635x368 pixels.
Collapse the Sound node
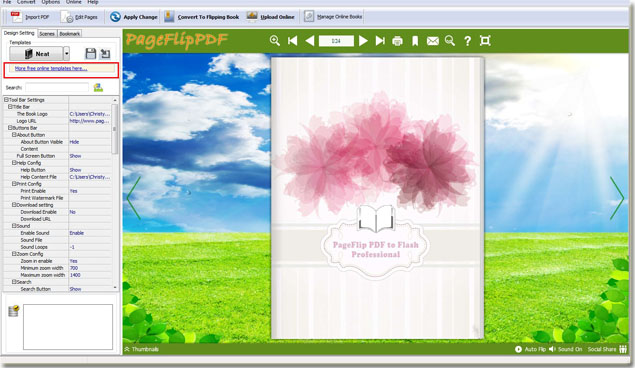[x=14, y=226]
